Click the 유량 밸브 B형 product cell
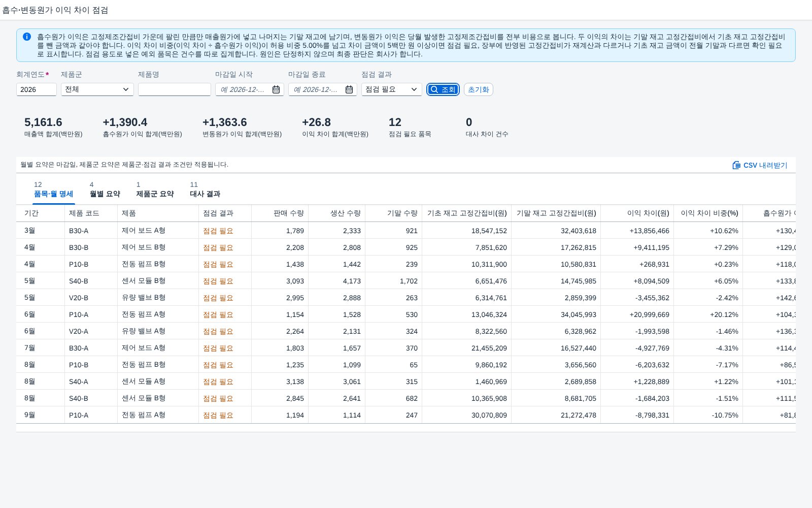 coord(158,298)
